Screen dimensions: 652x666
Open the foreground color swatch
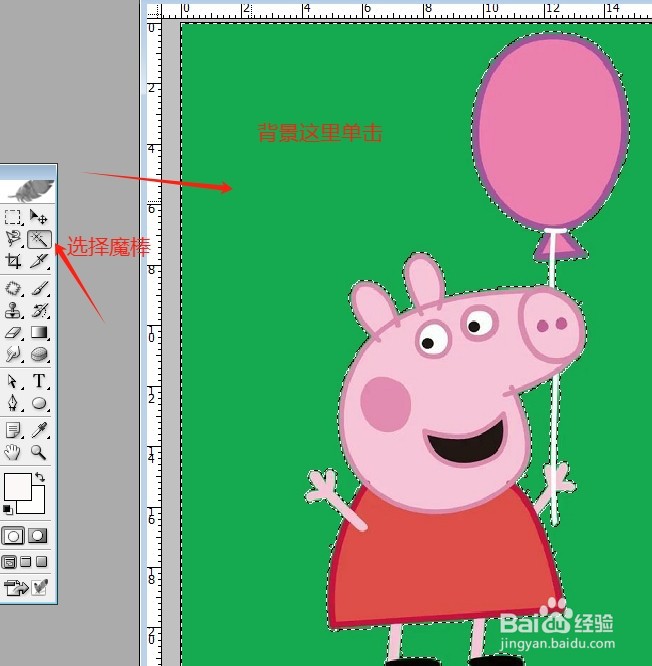17,487
